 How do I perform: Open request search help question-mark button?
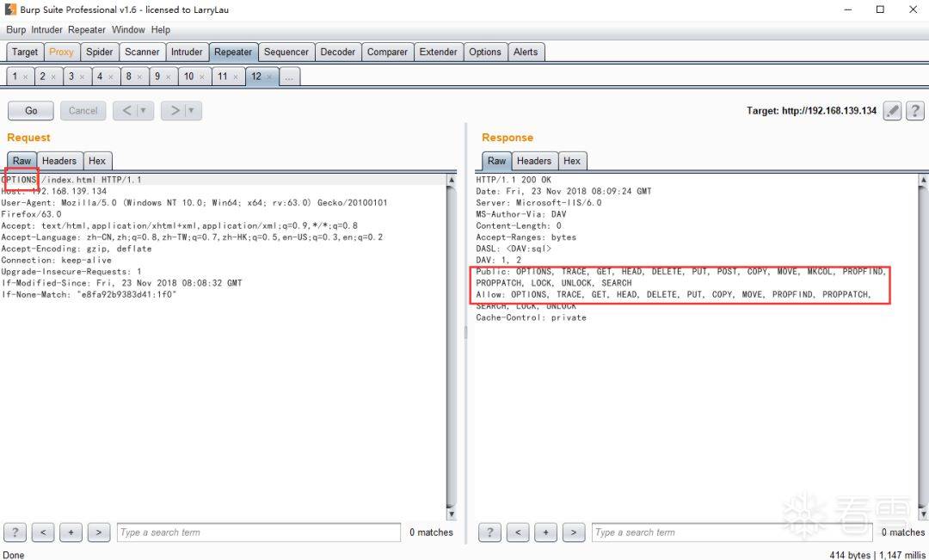pyautogui.click(x=15, y=532)
